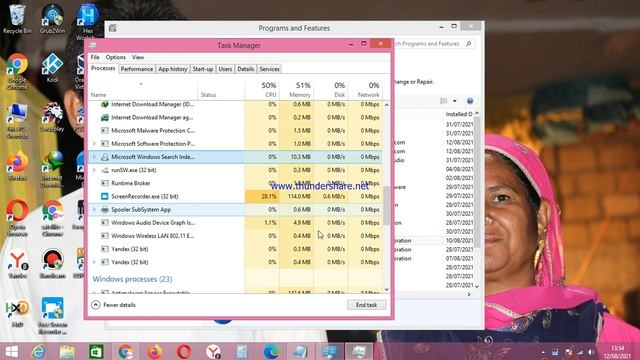Open the View menu in Task Manager
The height and width of the screenshot is (360, 640).
138,57
